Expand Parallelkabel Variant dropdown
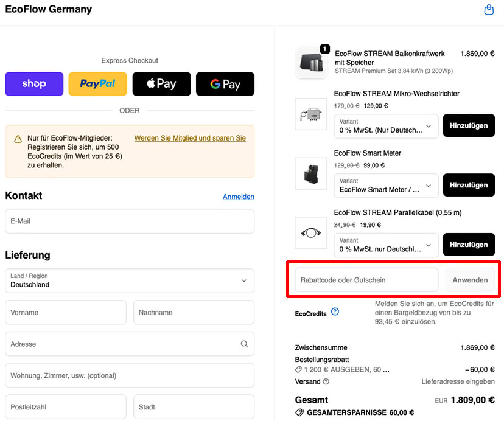 [x=386, y=245]
